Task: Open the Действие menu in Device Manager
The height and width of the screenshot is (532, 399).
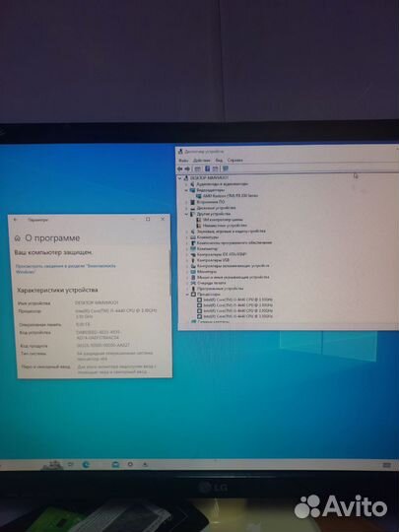Action: pos(202,161)
